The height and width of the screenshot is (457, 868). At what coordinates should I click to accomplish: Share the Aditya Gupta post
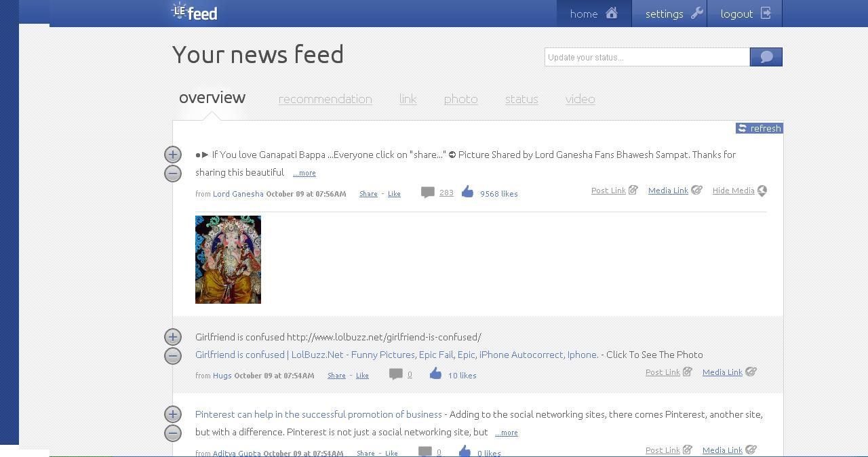pos(366,453)
